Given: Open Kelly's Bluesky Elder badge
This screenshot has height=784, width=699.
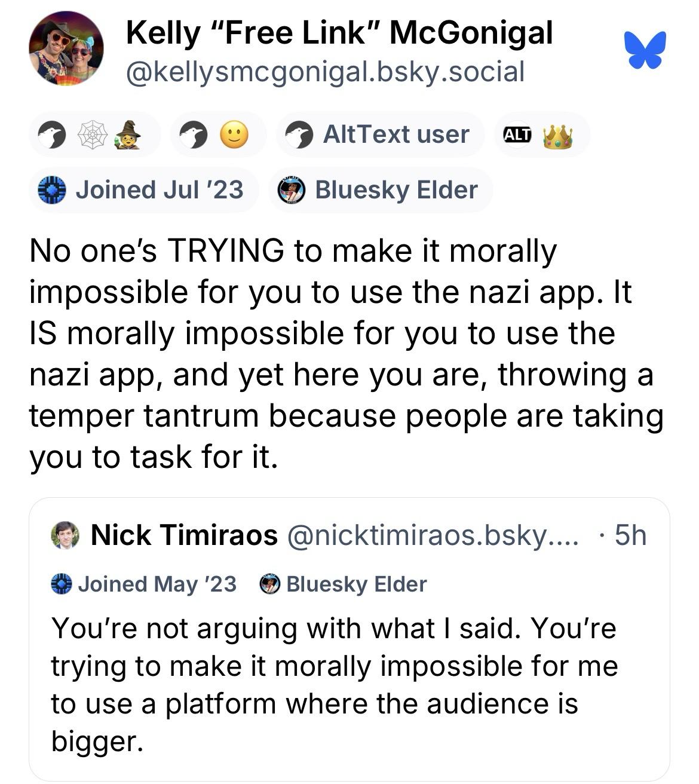Looking at the screenshot, I should coord(380,190).
